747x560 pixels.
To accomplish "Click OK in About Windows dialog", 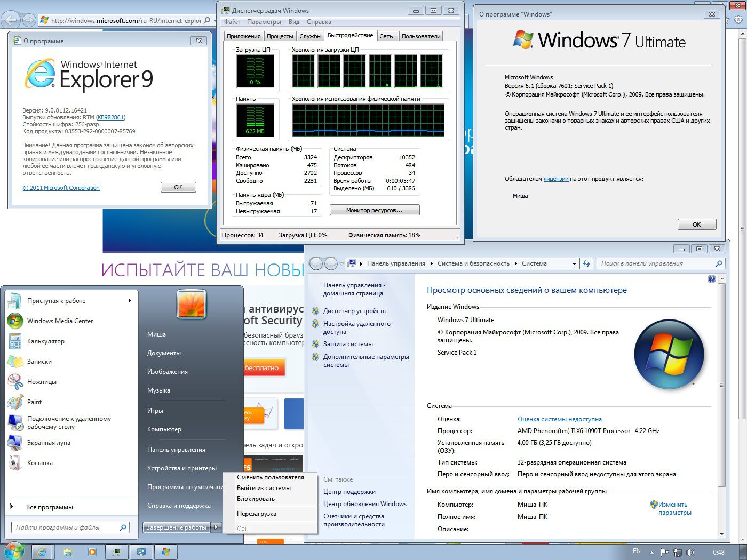I will 697,225.
